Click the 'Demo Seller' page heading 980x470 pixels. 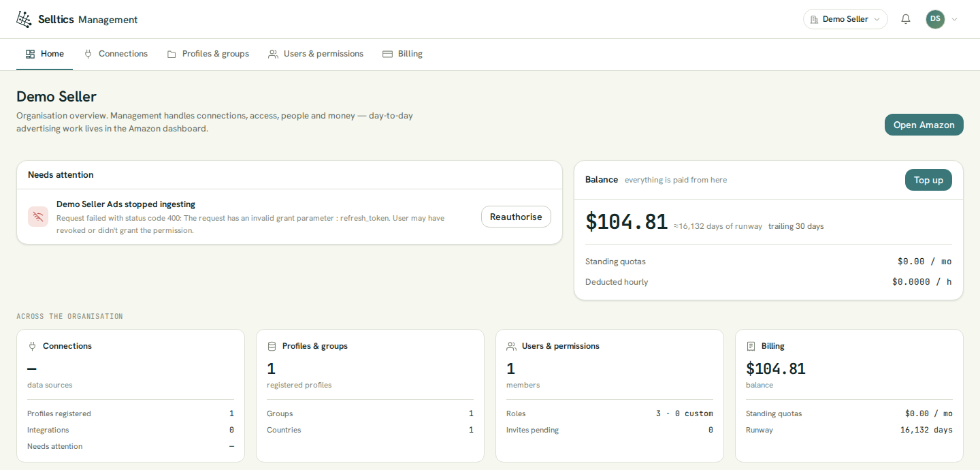[56, 97]
